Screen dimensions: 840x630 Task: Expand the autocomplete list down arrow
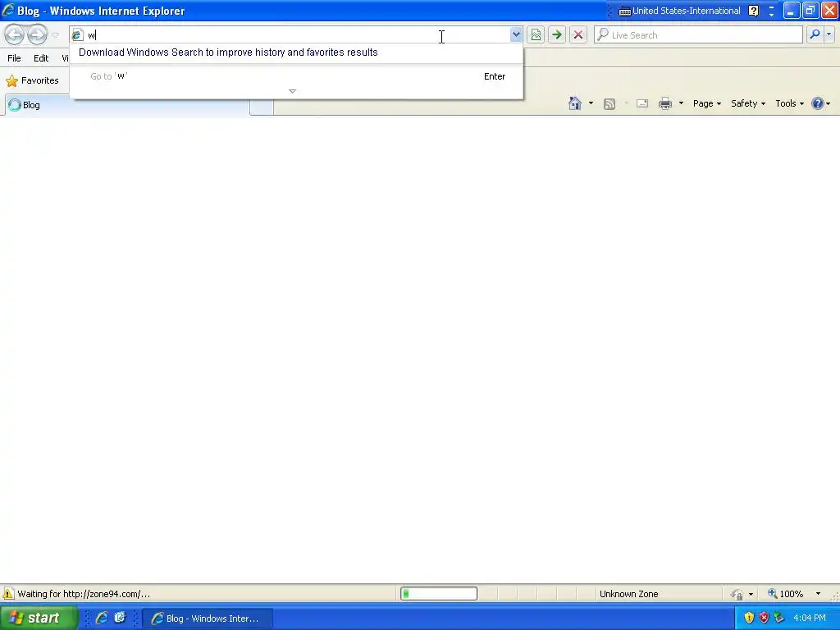(293, 91)
